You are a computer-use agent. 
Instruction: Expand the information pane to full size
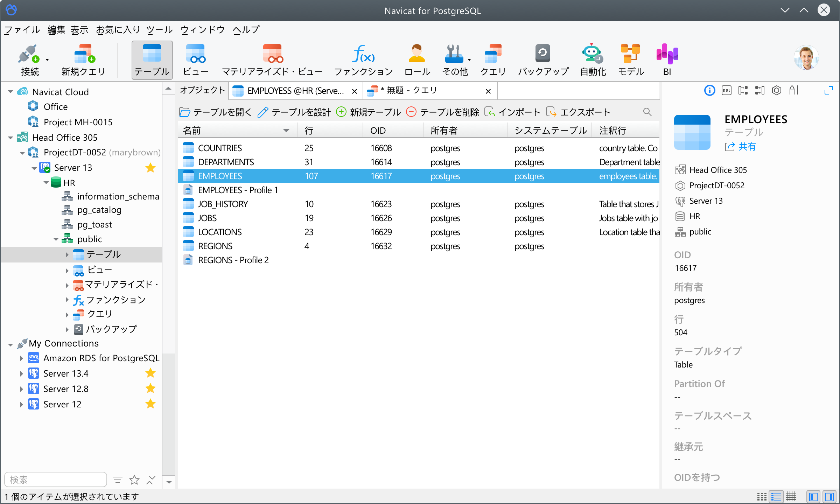coord(828,91)
